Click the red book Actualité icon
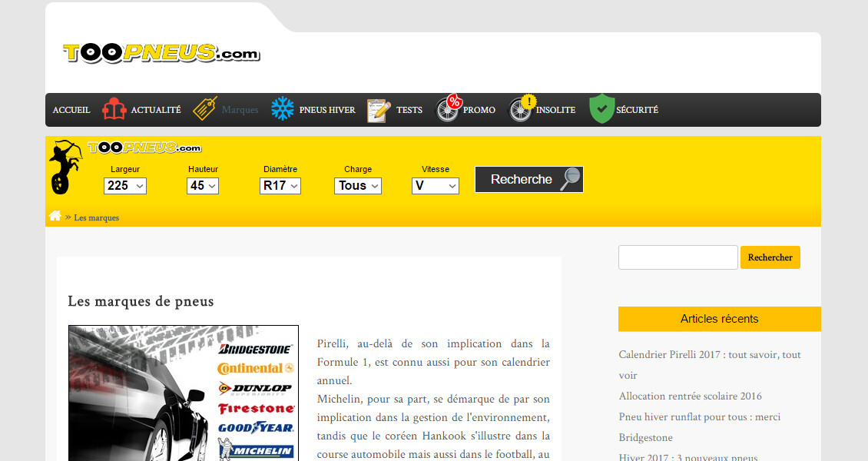This screenshot has height=461, width=868. tap(114, 109)
